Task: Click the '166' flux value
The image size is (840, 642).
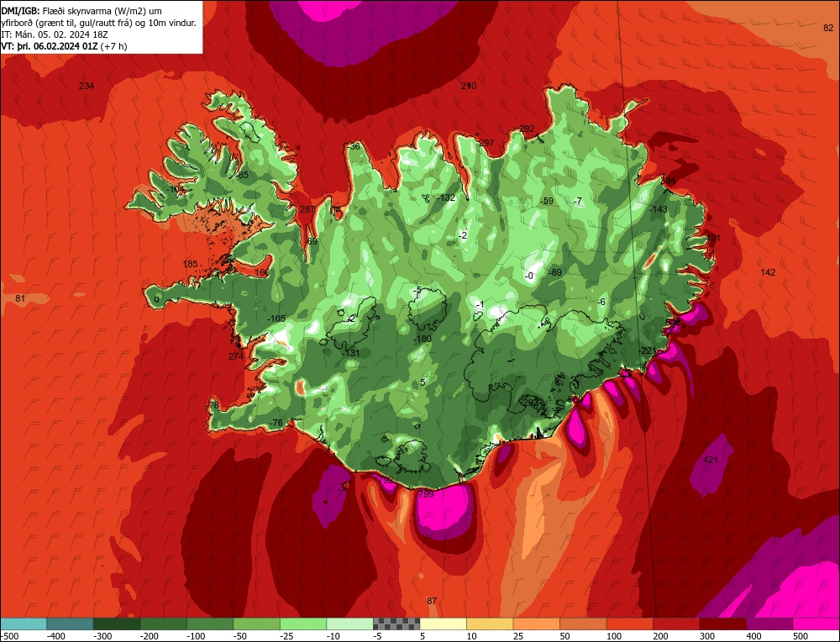Action: [x=262, y=272]
